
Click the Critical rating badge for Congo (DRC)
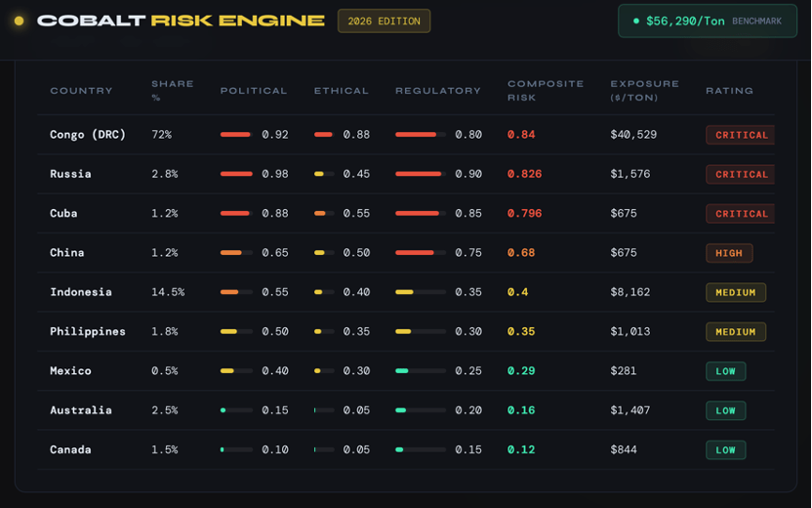742,135
